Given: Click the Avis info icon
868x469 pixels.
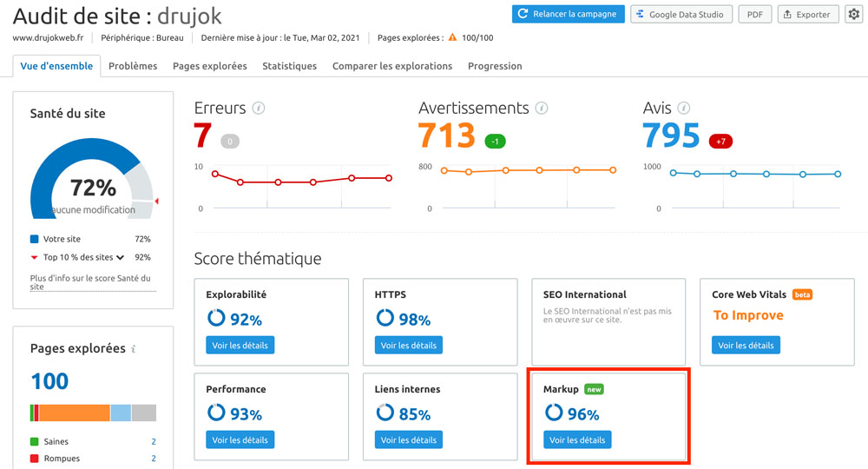Looking at the screenshot, I should coord(684,108).
